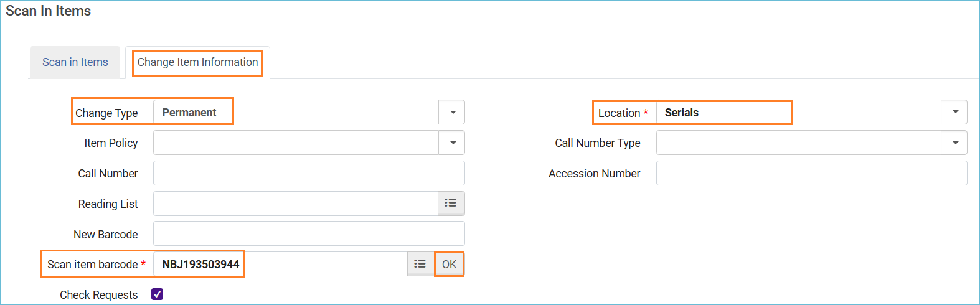Click the New Barcode label

pos(106,235)
